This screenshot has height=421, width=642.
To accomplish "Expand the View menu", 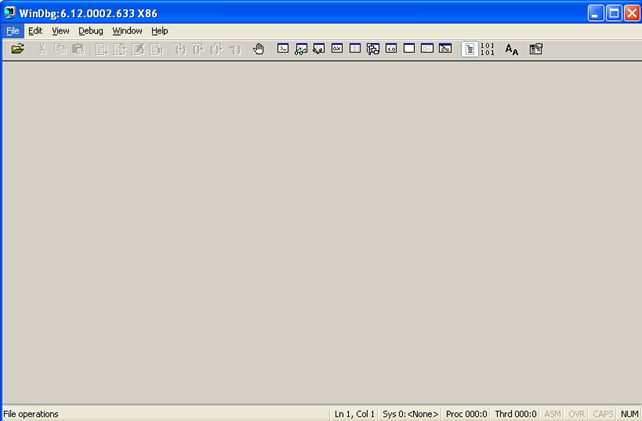I will [60, 31].
